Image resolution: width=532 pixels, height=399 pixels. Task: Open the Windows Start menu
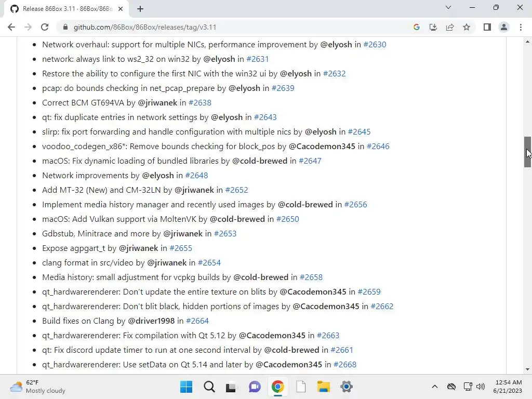click(187, 387)
